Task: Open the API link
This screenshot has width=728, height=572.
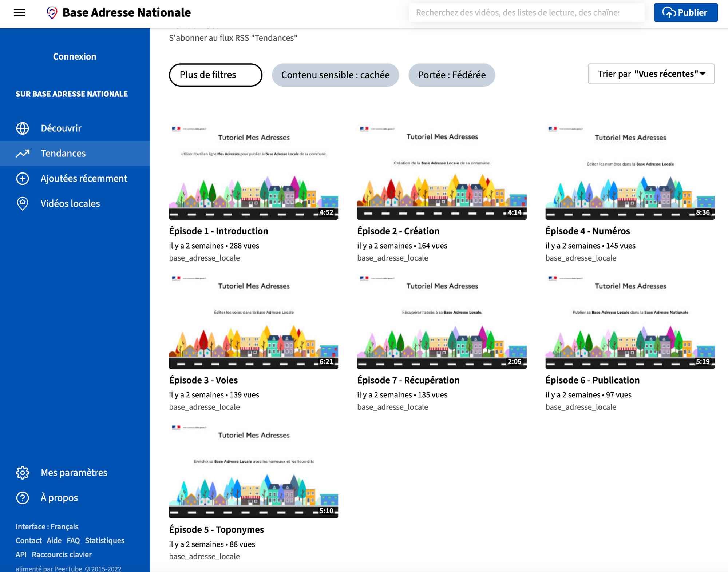Action: tap(21, 555)
